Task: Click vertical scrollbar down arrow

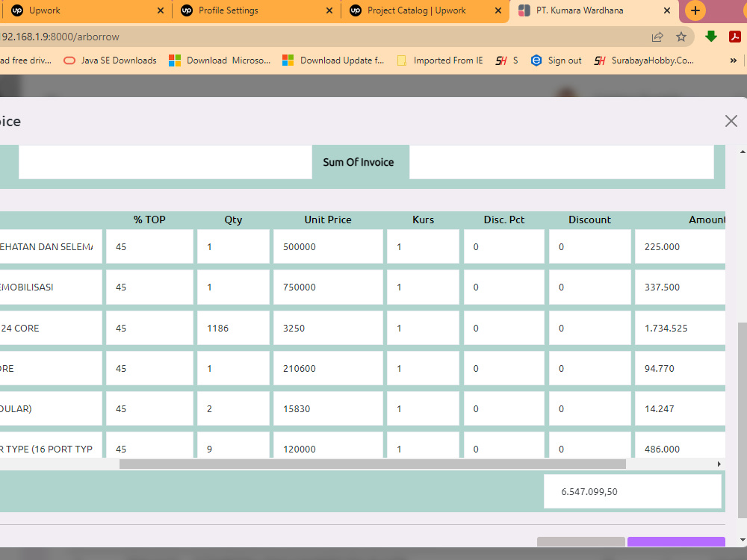Action: (x=743, y=540)
